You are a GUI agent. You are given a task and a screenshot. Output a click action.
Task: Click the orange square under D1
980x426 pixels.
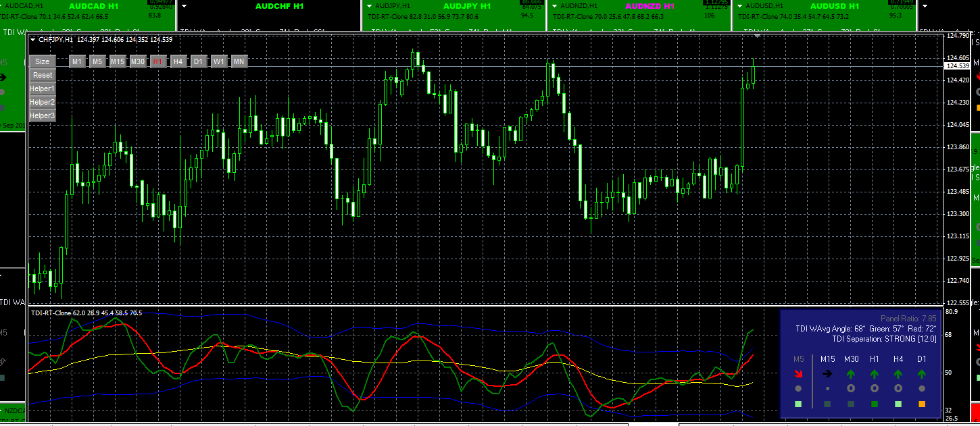click(922, 404)
